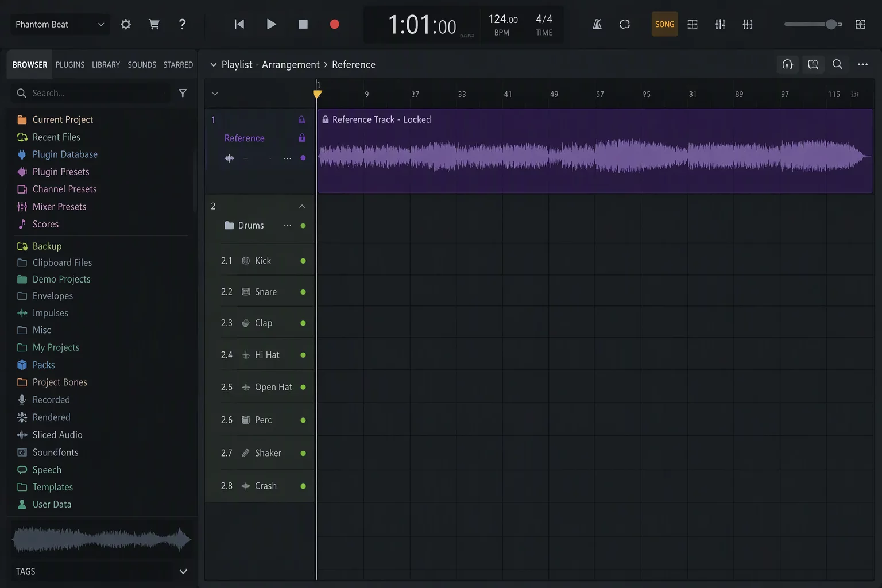This screenshot has height=588, width=882.
Task: Switch to the STARRED tab
Action: [178, 65]
